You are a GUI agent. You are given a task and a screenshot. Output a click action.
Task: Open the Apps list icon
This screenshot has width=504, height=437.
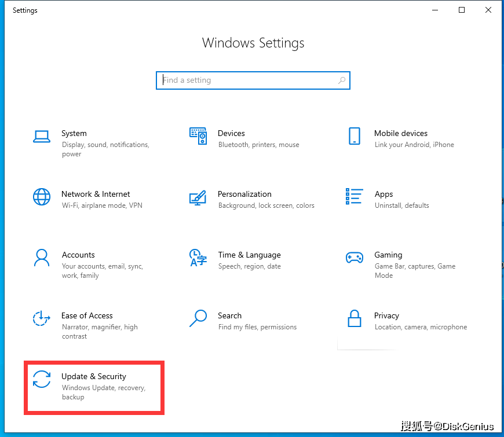coord(354,196)
